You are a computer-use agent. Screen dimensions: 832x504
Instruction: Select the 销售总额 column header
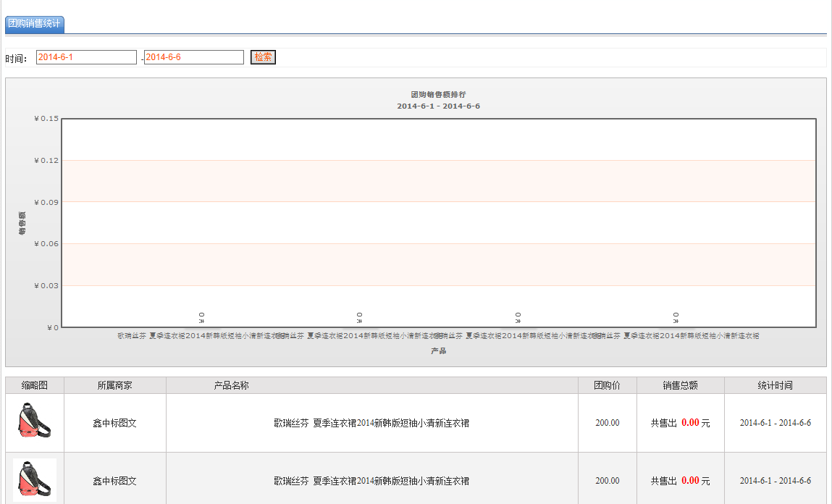680,385
